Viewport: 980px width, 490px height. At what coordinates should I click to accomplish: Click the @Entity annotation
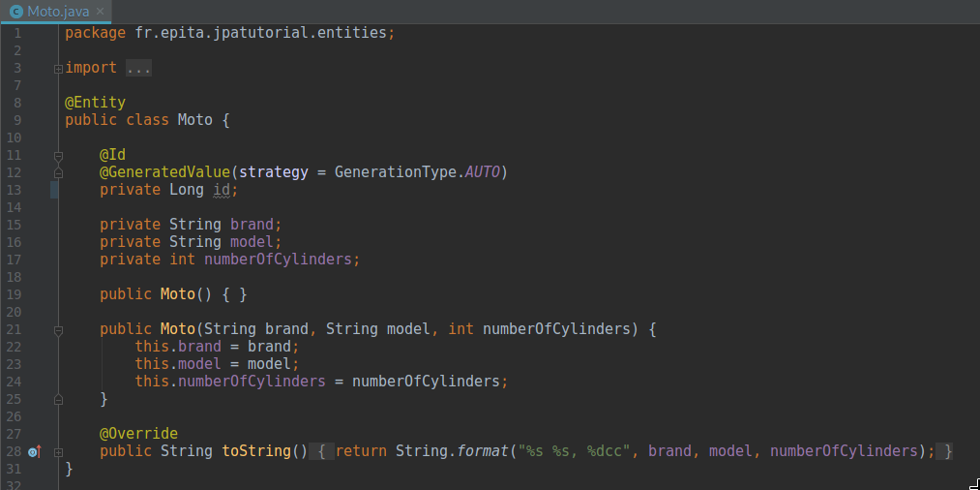[x=95, y=103]
